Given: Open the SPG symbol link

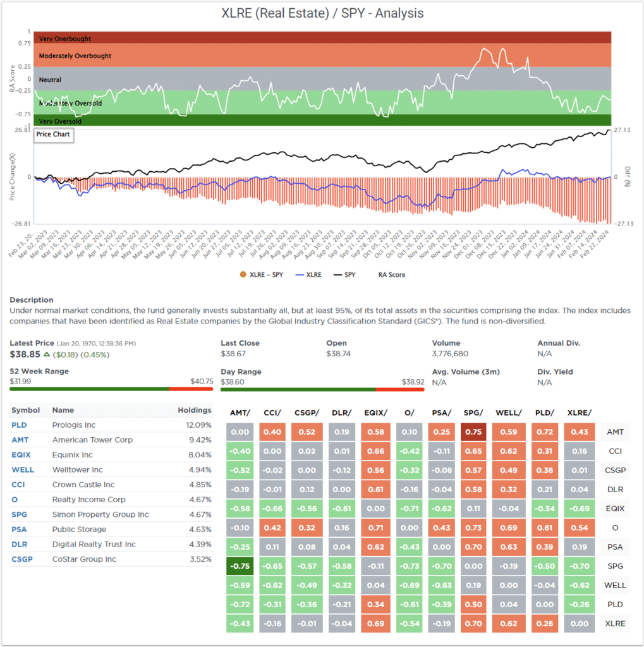Looking at the screenshot, I should (19, 514).
